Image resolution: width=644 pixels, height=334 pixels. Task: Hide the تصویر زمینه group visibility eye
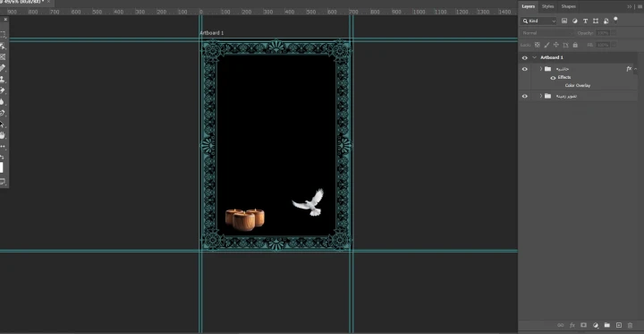(524, 96)
